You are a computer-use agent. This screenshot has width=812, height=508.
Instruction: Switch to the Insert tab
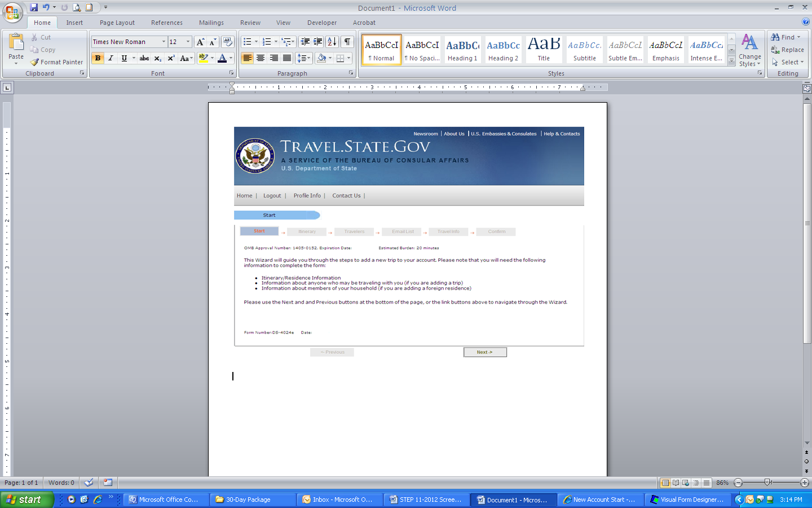pyautogui.click(x=74, y=23)
